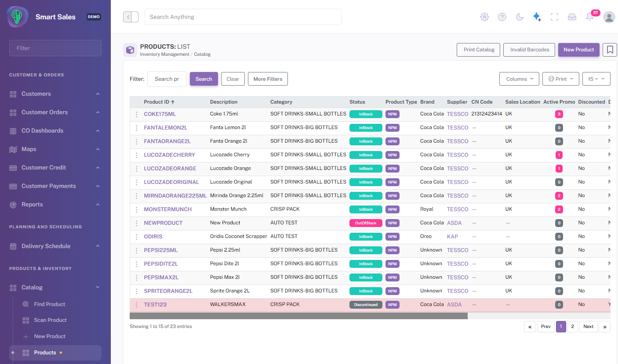Open the COKE175ML product link
Screen dimensions: 618x364
pos(160,114)
